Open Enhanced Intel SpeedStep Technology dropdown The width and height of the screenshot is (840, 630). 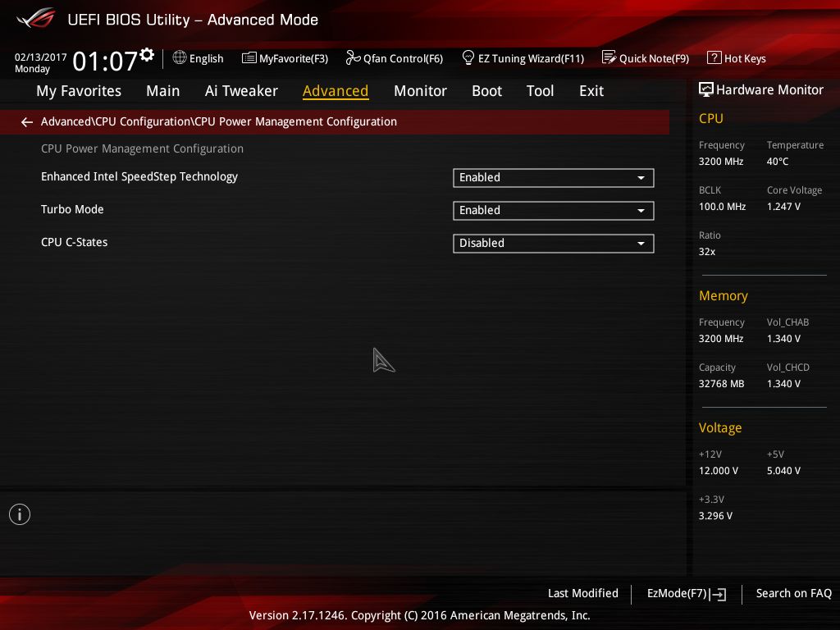554,178
